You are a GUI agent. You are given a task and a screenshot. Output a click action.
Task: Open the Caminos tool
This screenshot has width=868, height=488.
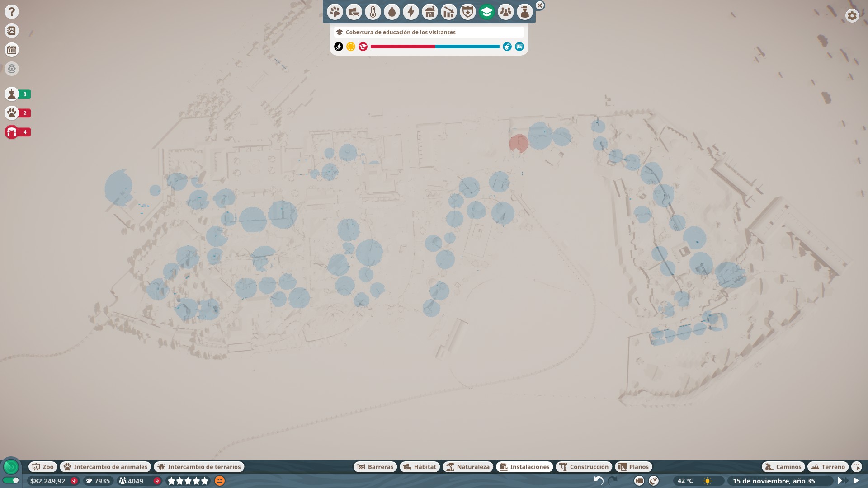(783, 467)
